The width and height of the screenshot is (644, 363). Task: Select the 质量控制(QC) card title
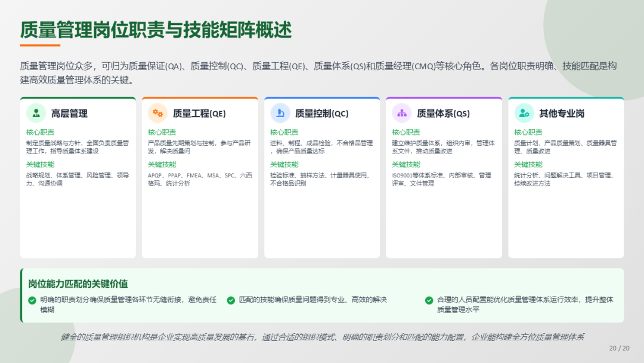pyautogui.click(x=321, y=113)
